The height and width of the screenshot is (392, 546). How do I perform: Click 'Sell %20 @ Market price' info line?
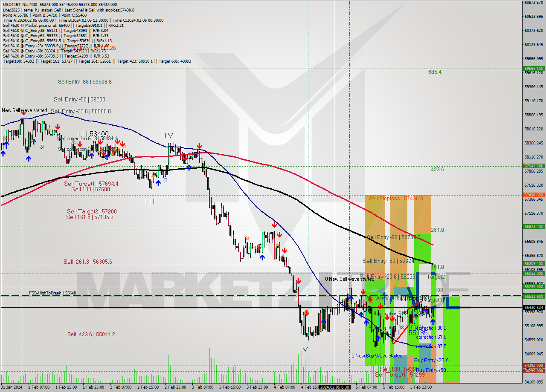click(63, 25)
